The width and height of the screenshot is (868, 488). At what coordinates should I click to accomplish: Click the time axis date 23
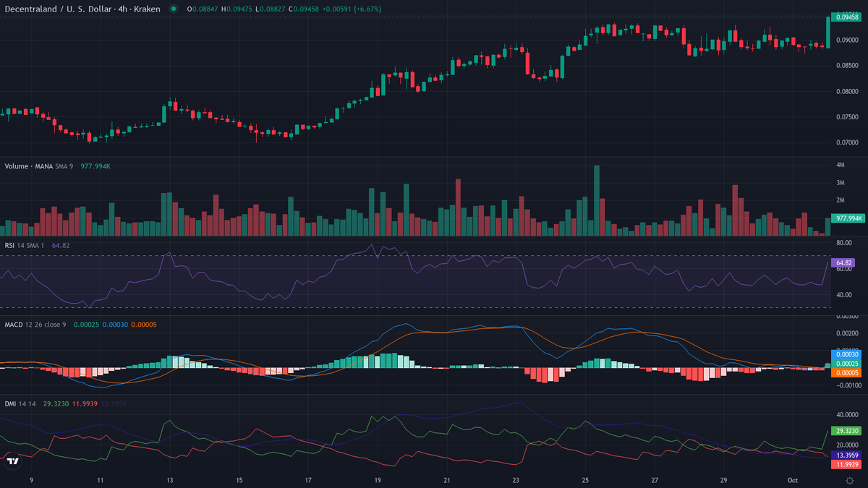pos(516,480)
